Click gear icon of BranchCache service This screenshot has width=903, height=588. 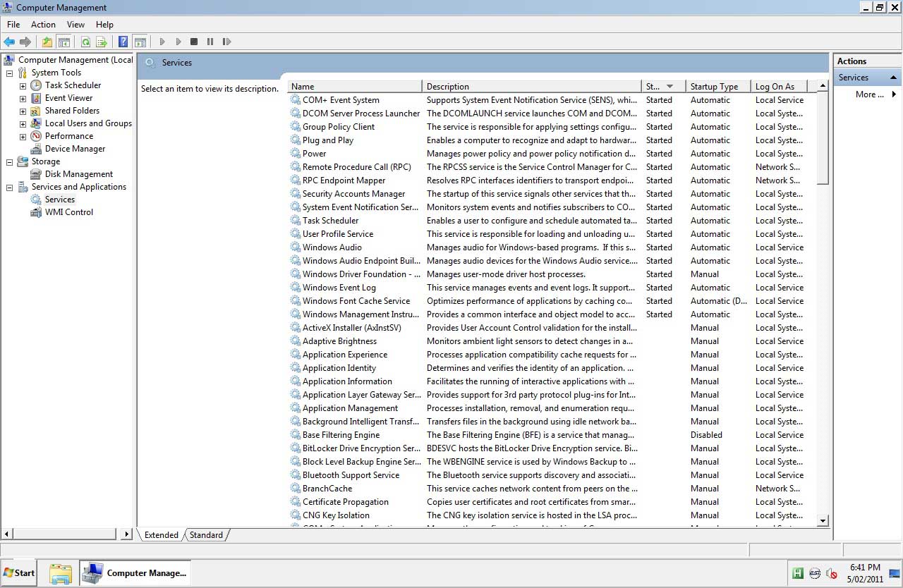point(296,489)
